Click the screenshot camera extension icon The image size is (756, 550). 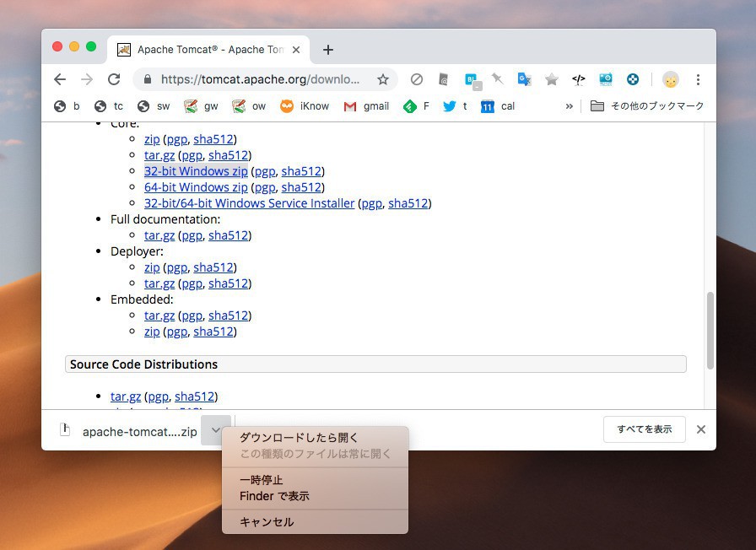[x=606, y=79]
